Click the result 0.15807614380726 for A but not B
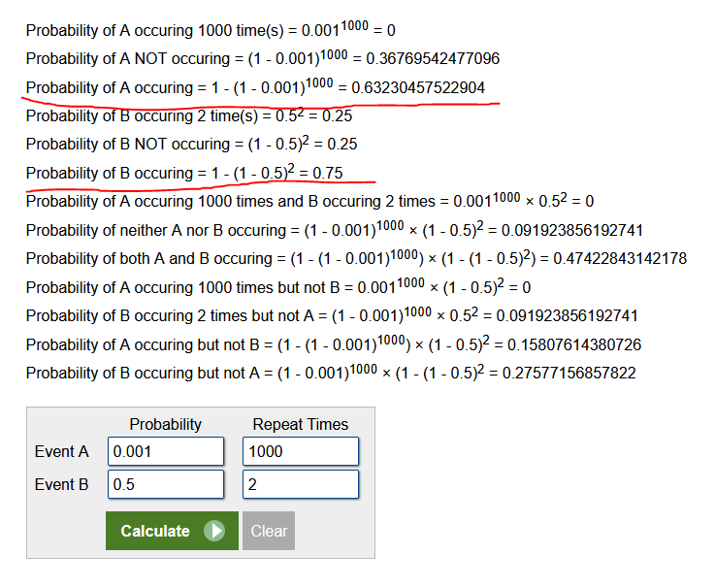 point(574,344)
